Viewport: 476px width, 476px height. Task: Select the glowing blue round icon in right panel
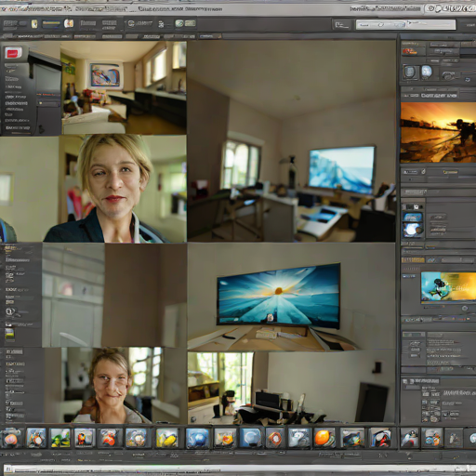427,72
